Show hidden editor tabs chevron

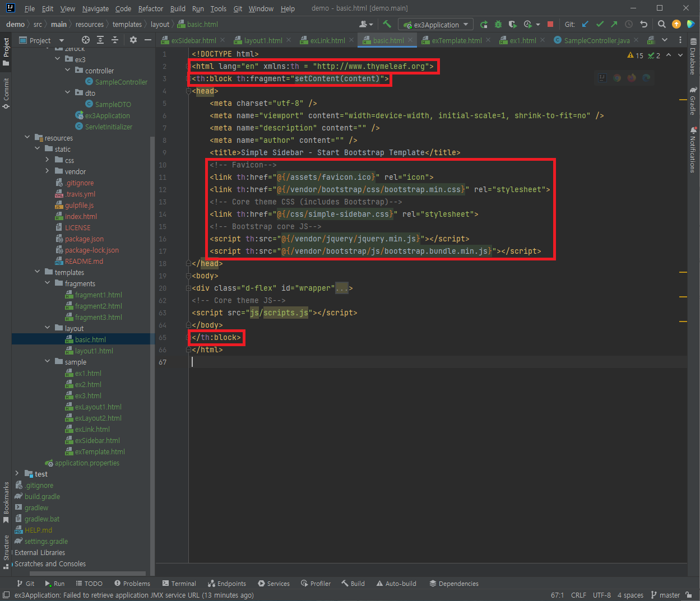point(665,40)
